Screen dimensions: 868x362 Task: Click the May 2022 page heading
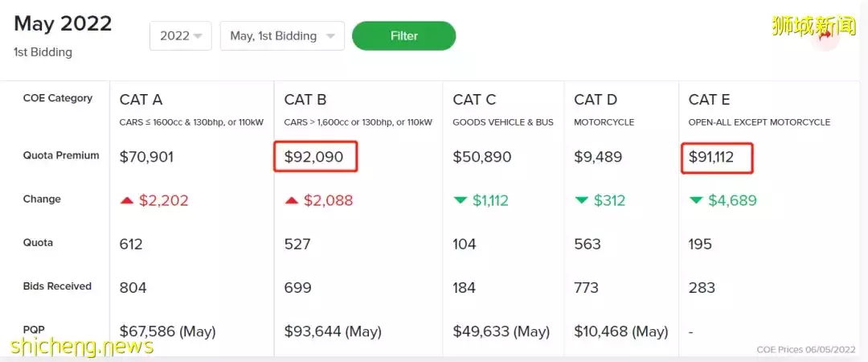(x=63, y=24)
